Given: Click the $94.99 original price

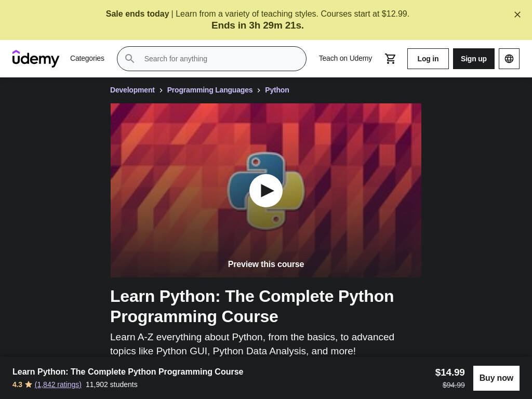Looking at the screenshot, I should tap(454, 385).
